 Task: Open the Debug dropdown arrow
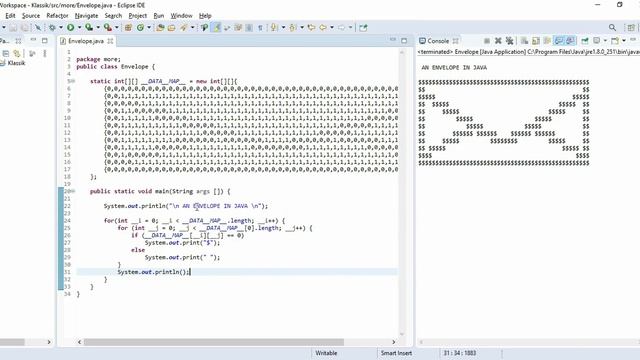tap(61, 28)
